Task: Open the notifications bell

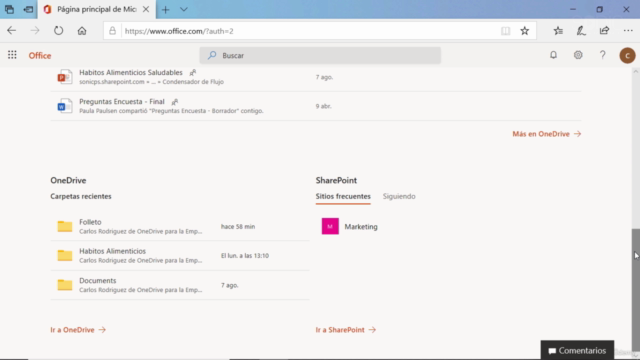Action: click(553, 55)
